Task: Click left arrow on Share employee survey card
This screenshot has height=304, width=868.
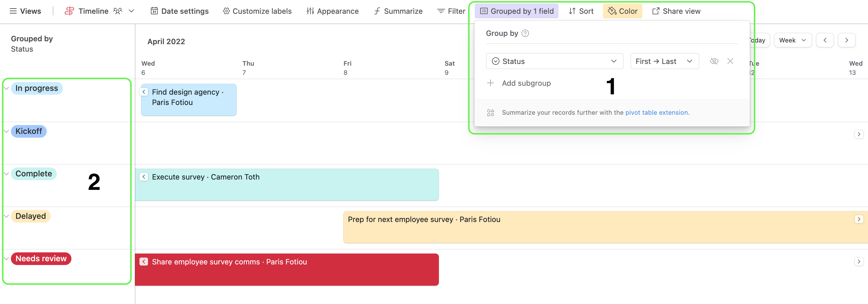Action: [x=144, y=262]
